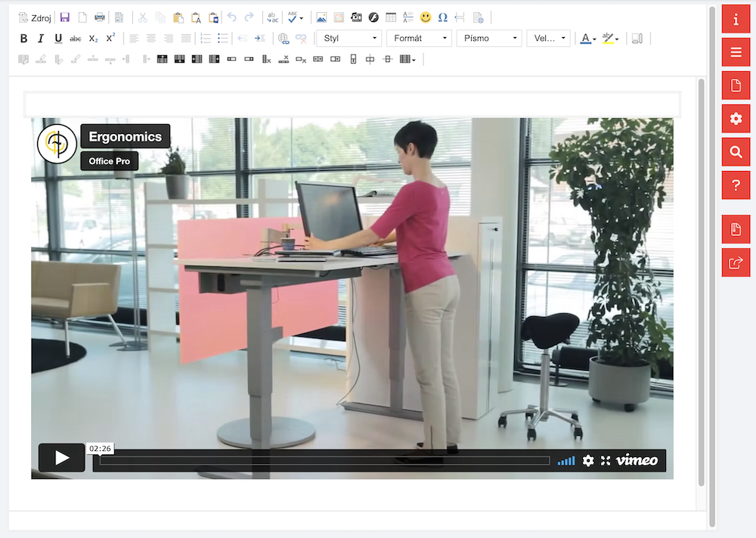
Task: Click the Office Pro author label
Action: click(x=110, y=161)
